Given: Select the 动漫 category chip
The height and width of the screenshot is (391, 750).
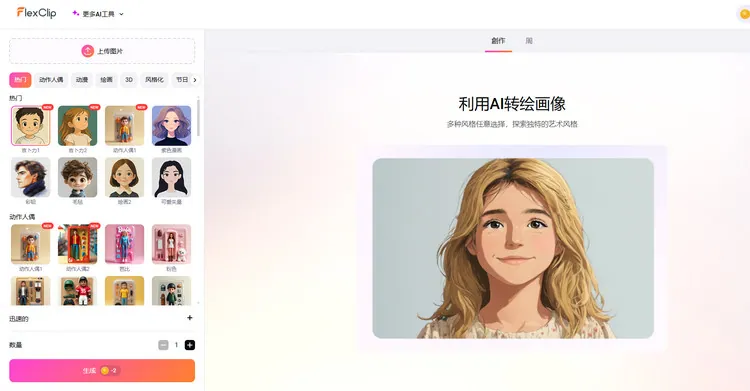Looking at the screenshot, I should coord(82,80).
